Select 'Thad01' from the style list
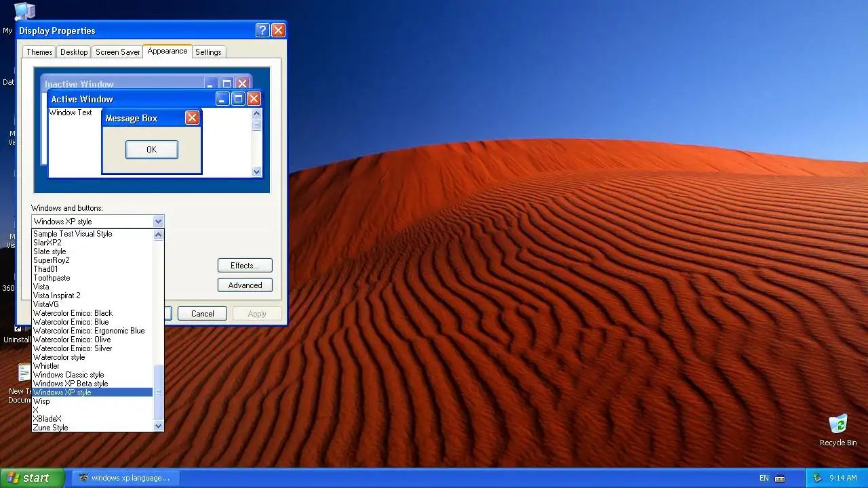 pos(92,269)
